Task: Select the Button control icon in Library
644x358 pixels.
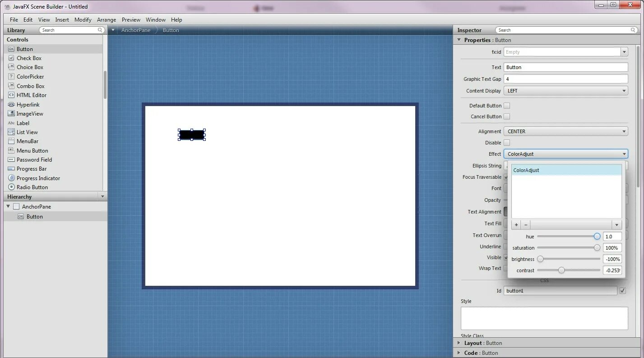Action: 11,49
